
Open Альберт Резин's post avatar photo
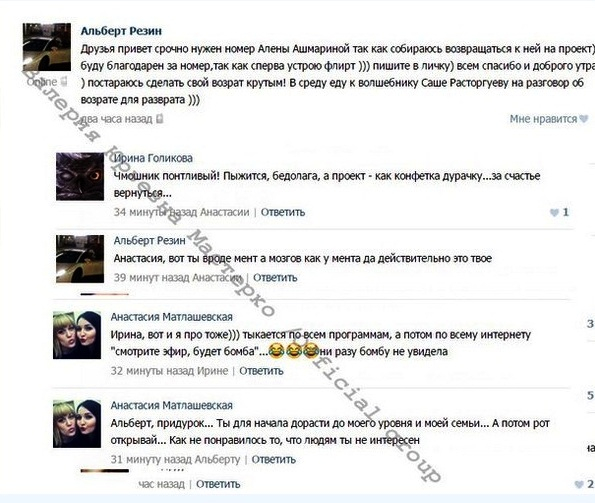(47, 47)
